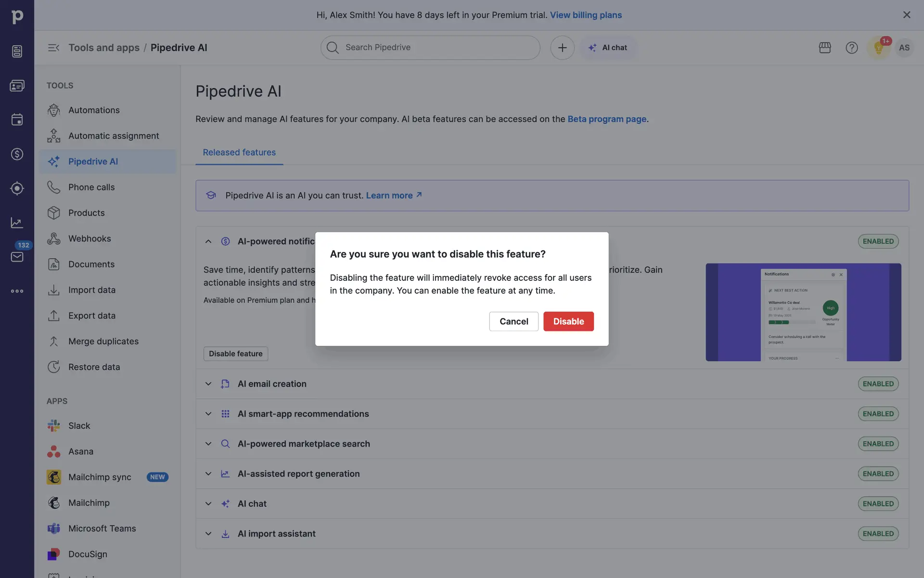Image resolution: width=924 pixels, height=578 pixels.
Task: Open more options three-dots in the left rail
Action: [x=17, y=291]
